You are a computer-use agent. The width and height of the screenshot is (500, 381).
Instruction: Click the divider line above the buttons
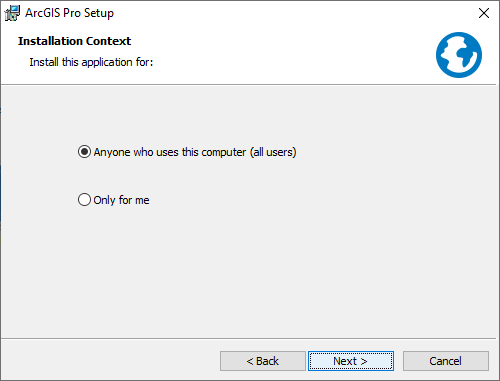(x=248, y=338)
